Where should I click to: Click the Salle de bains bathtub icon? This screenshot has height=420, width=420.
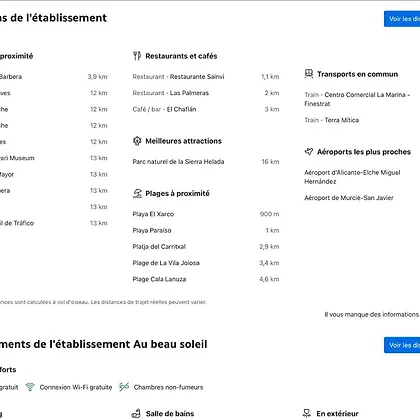tap(136, 414)
